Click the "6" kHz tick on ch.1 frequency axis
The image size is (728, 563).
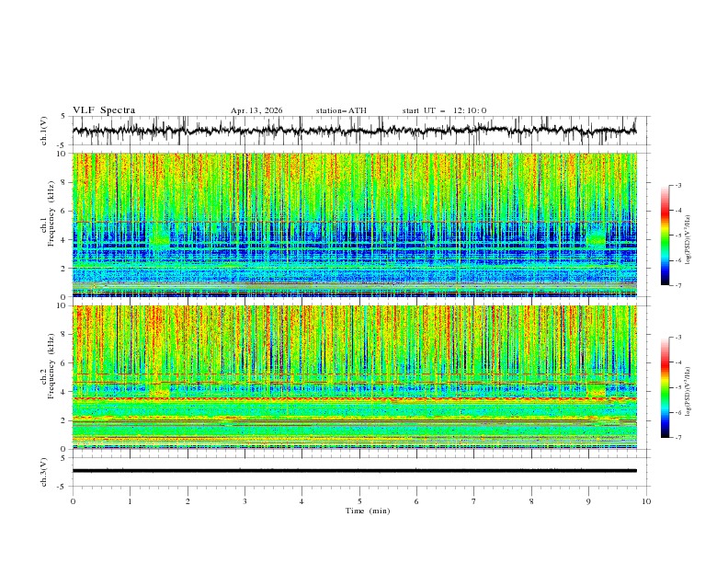(64, 212)
